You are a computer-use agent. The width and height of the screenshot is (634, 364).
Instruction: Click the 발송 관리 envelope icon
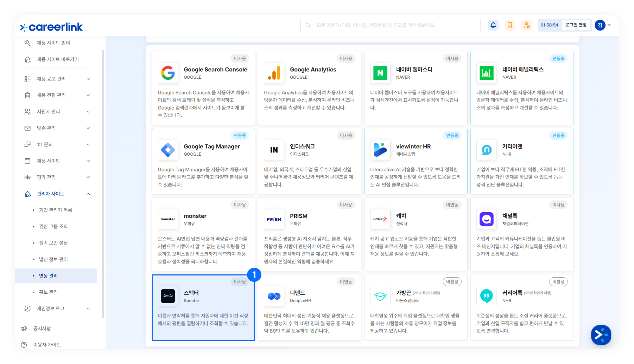click(x=27, y=128)
